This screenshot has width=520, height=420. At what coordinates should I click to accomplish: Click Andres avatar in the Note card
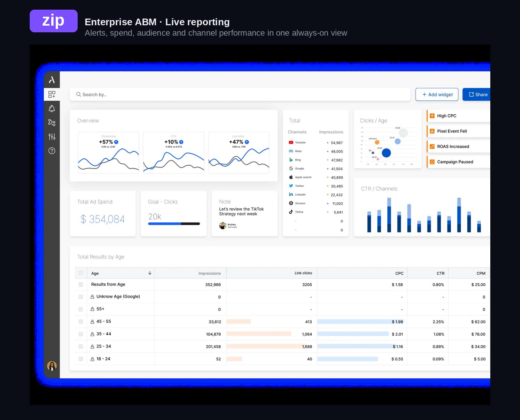tap(223, 225)
